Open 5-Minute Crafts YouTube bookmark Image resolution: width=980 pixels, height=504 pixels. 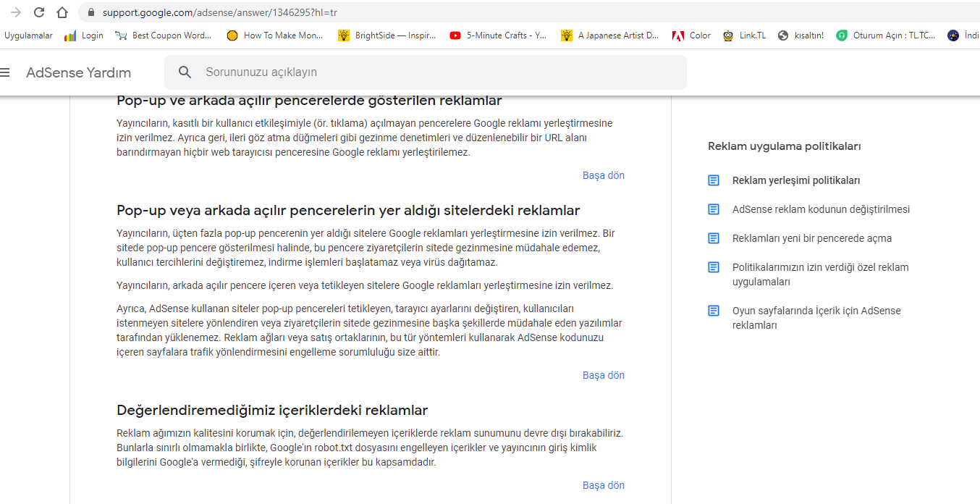click(498, 35)
